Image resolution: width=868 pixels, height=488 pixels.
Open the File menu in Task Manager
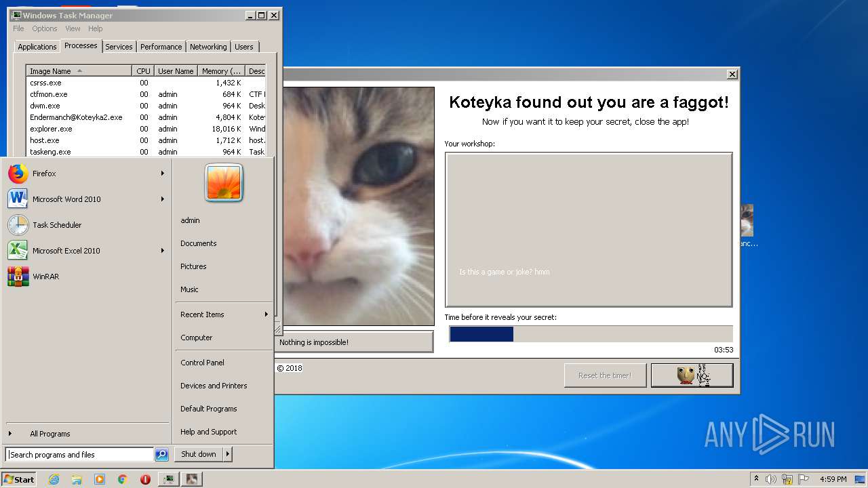coord(18,28)
